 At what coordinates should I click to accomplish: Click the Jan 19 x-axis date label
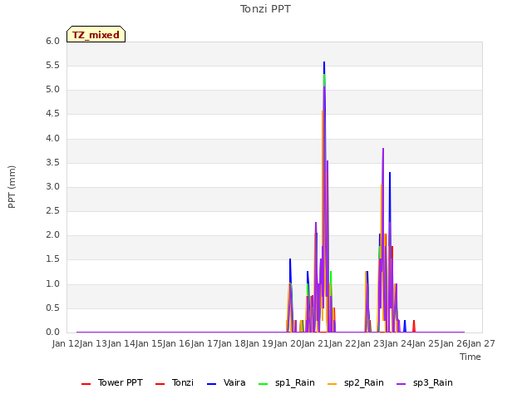pos(260,343)
